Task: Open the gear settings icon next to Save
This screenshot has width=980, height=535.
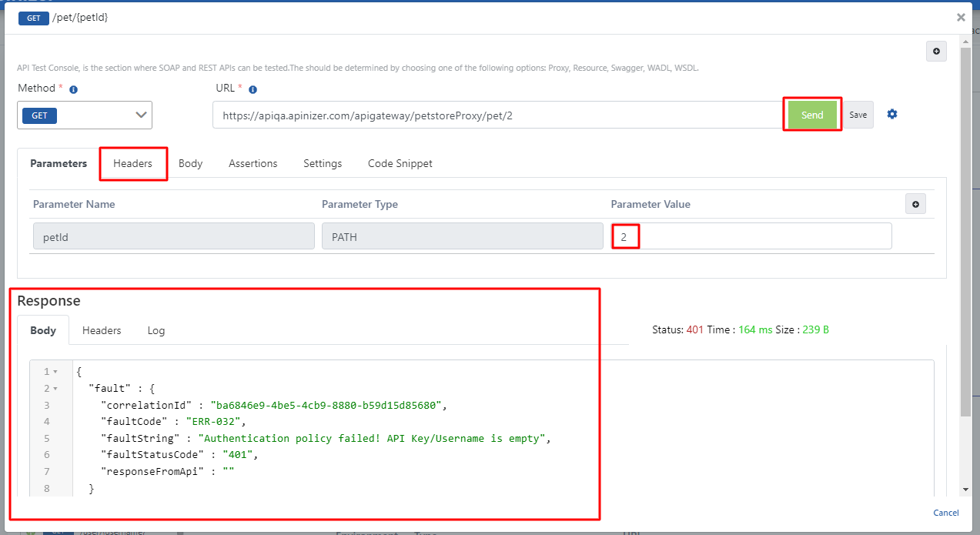Action: click(892, 114)
